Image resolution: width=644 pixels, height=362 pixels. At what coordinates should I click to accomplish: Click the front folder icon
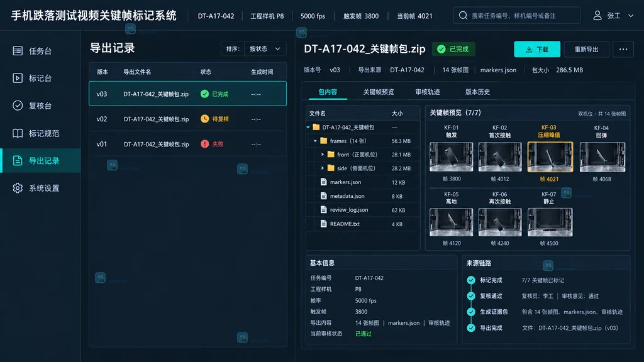[x=331, y=155]
